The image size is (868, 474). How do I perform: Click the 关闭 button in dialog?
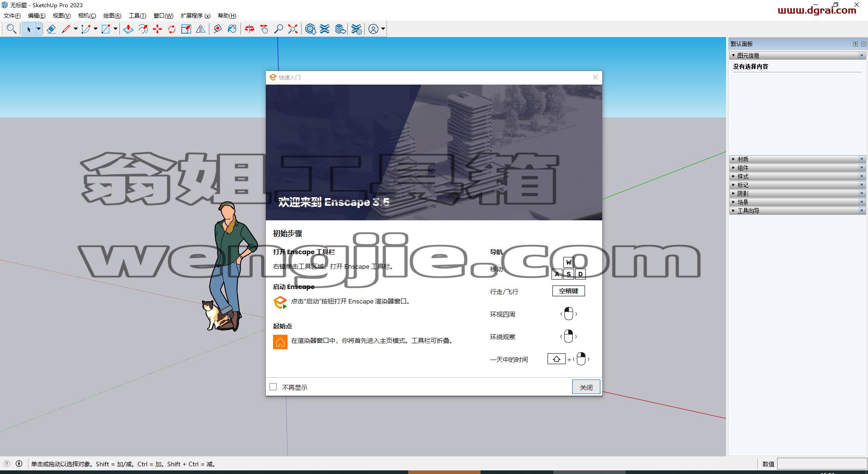point(586,387)
